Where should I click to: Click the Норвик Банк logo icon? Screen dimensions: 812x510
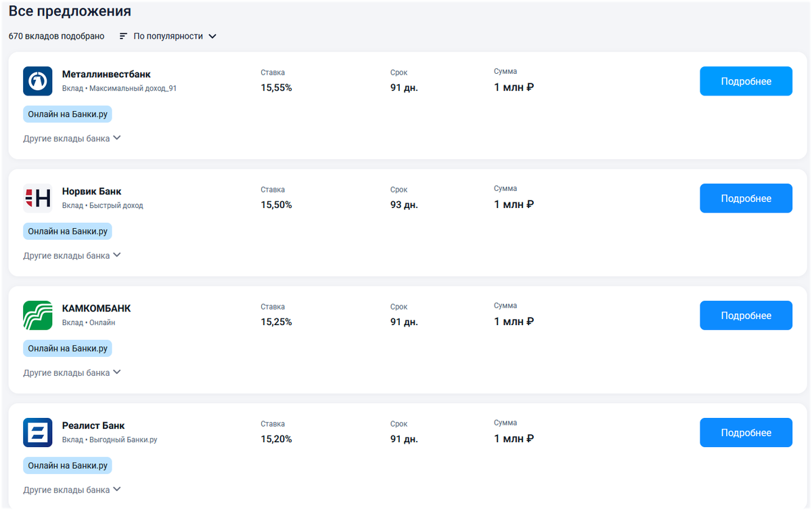point(38,198)
